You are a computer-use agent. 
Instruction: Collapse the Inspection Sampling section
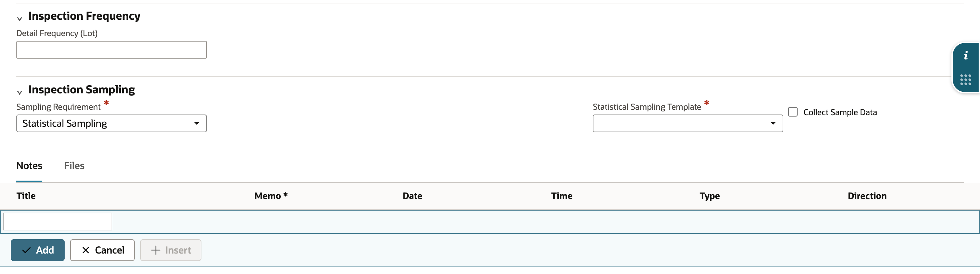tap(20, 92)
